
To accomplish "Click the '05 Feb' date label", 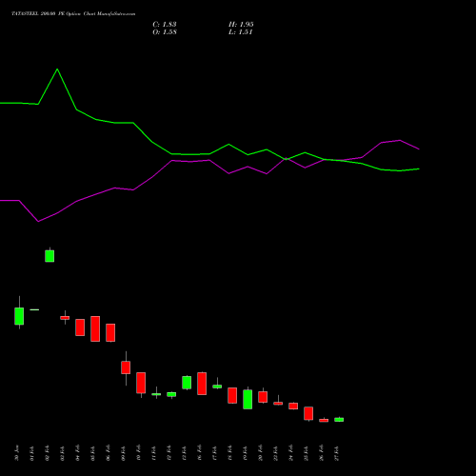I will (93, 453).
